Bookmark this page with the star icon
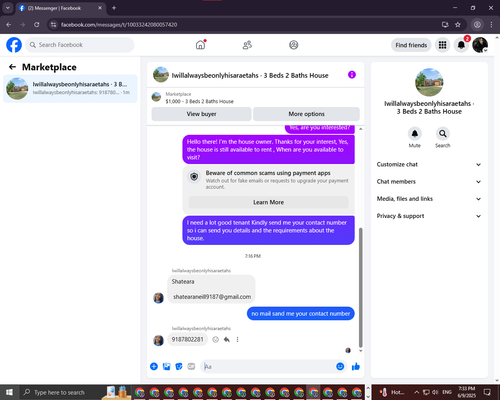The image size is (500, 400). (458, 25)
